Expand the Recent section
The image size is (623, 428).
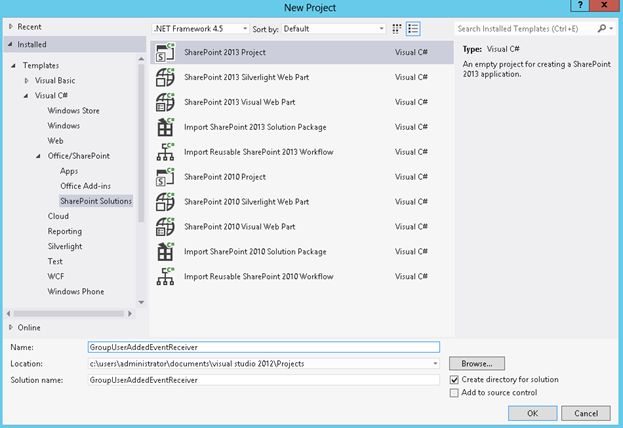(x=11, y=27)
